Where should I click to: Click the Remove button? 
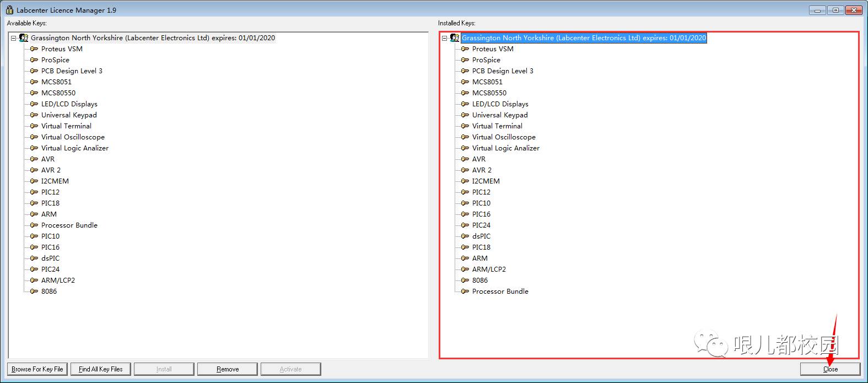pyautogui.click(x=228, y=369)
